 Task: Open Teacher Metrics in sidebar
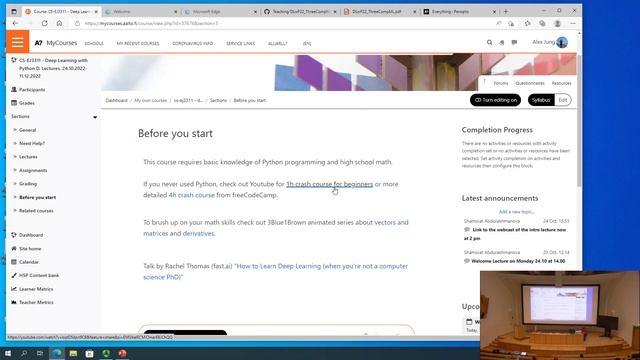[x=36, y=302]
